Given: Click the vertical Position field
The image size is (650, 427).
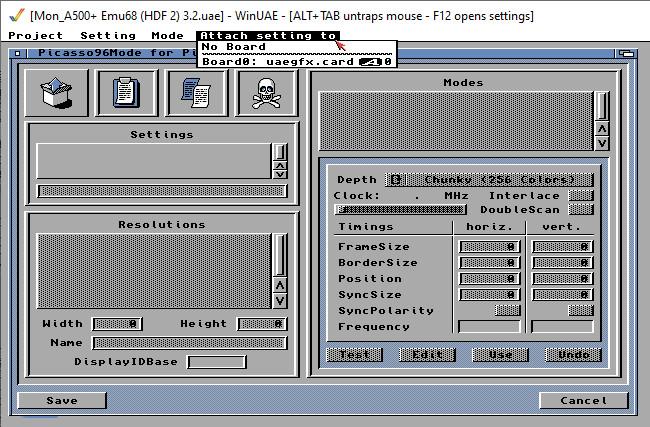Looking at the screenshot, I should pos(563,278).
